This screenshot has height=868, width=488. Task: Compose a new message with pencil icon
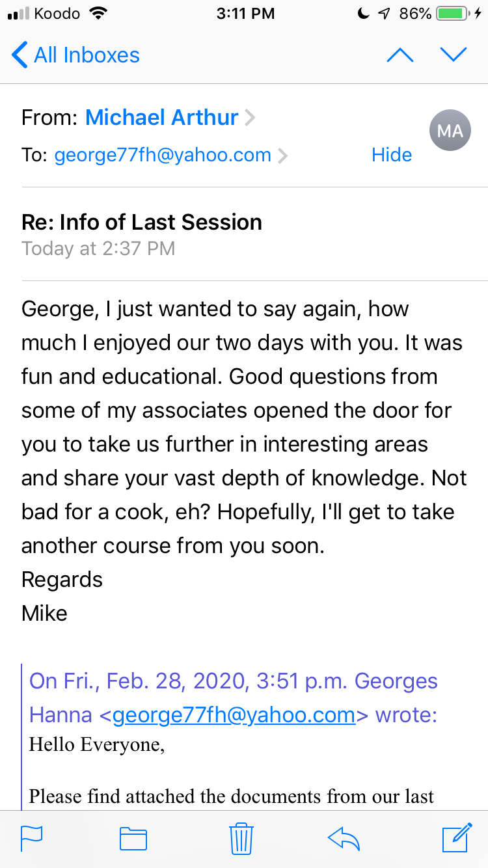[x=457, y=837]
